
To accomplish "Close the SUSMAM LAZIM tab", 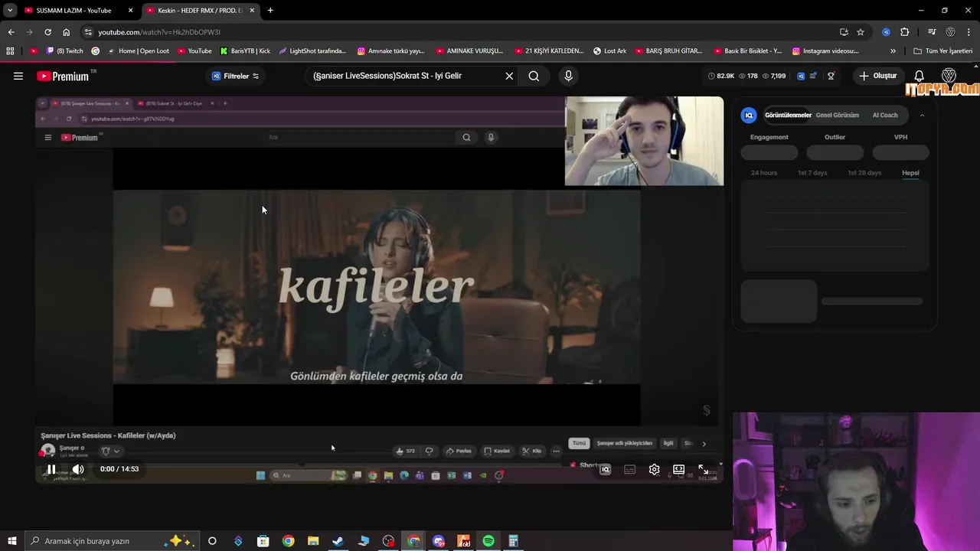I will (x=130, y=11).
